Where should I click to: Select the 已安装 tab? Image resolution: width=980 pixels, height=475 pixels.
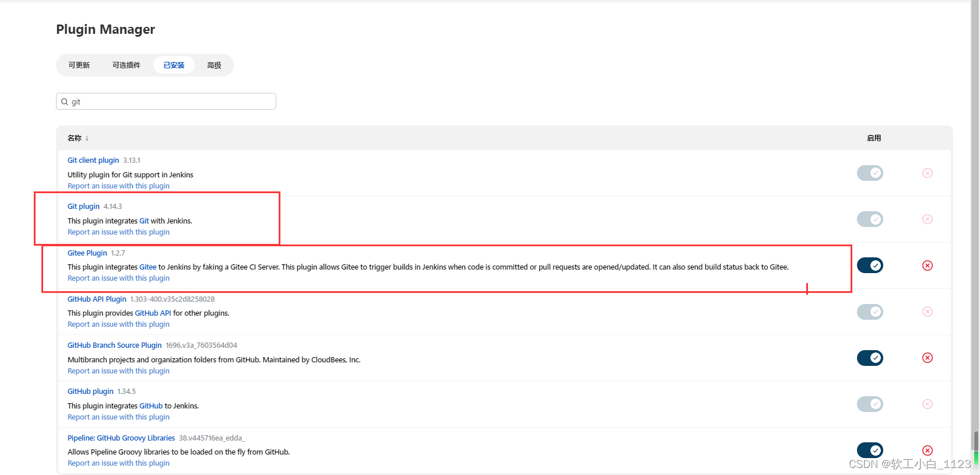(x=174, y=65)
